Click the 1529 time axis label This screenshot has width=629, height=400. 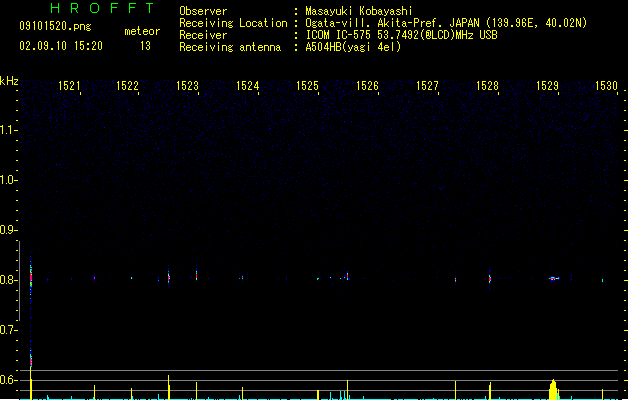pyautogui.click(x=548, y=86)
